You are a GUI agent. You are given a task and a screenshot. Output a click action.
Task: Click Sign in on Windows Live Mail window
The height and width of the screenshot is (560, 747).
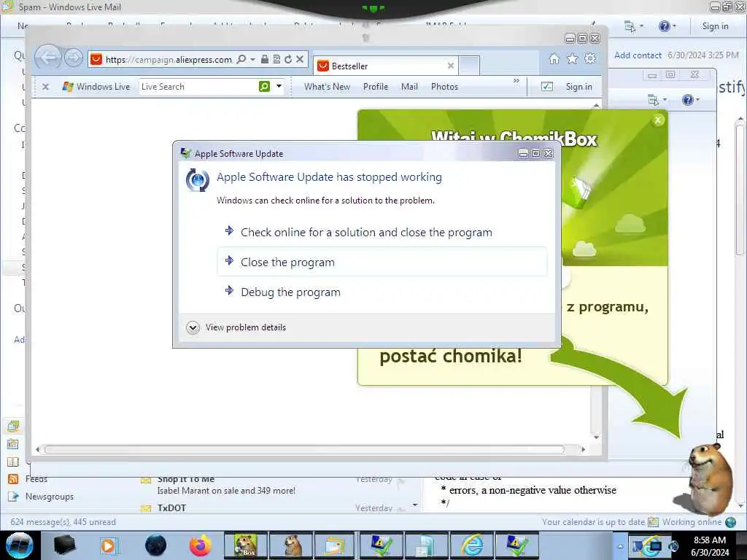tap(715, 26)
